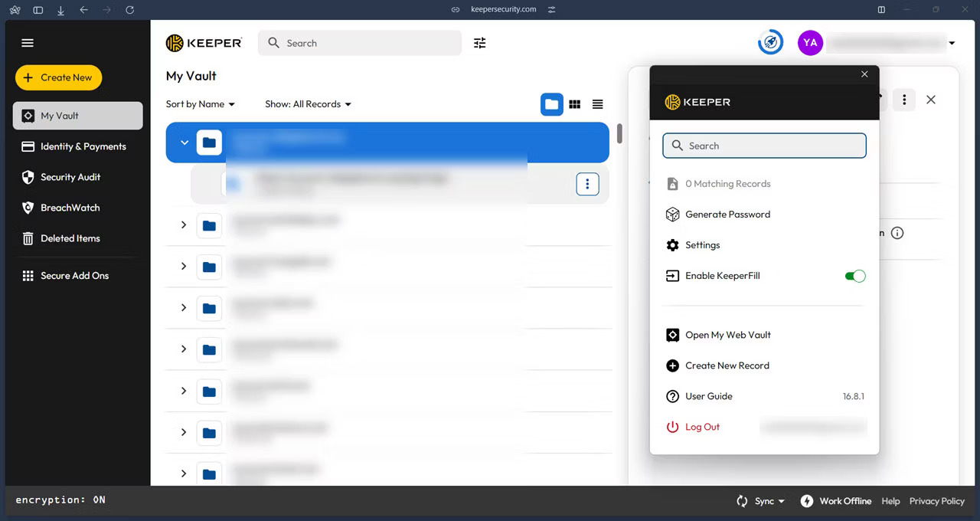Screen dimensions: 980x521
Task: Expand the second folder in the vault list
Action: coord(183,225)
